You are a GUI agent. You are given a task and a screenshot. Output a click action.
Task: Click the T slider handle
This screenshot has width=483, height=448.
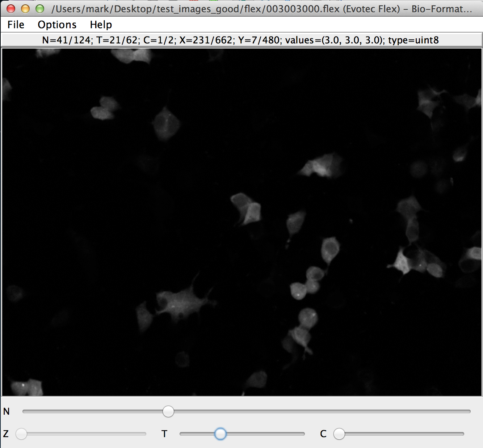[x=220, y=434]
